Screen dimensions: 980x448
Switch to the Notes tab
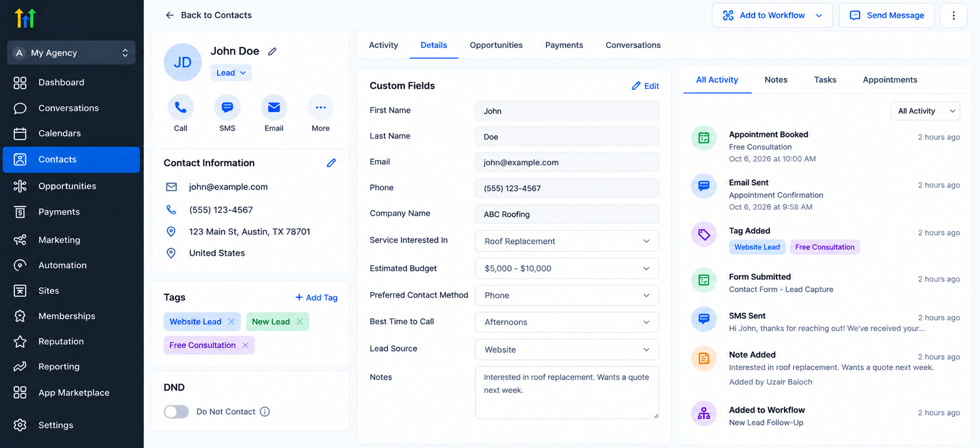point(776,80)
